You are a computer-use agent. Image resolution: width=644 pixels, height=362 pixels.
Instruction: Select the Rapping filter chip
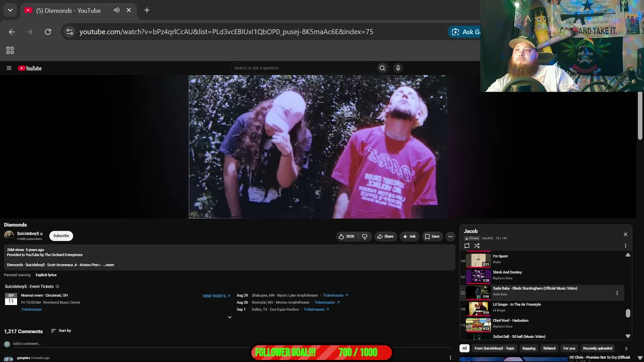tap(529, 348)
